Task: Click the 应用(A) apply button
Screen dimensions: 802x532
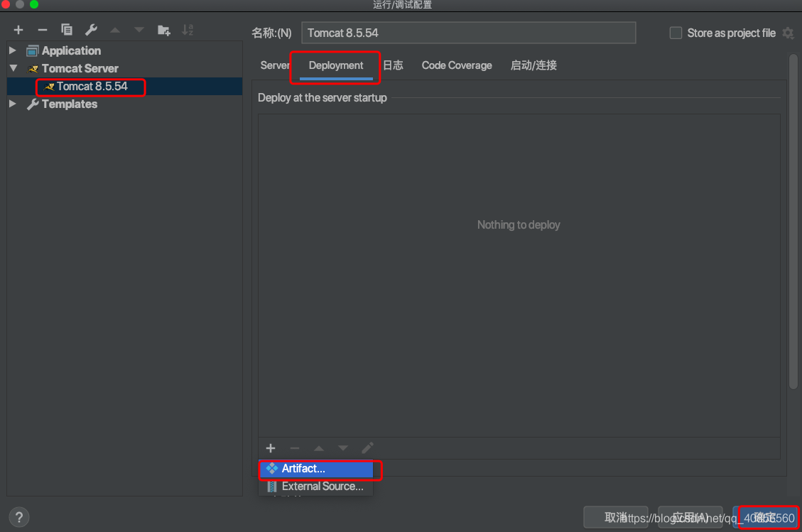Action: coord(690,518)
